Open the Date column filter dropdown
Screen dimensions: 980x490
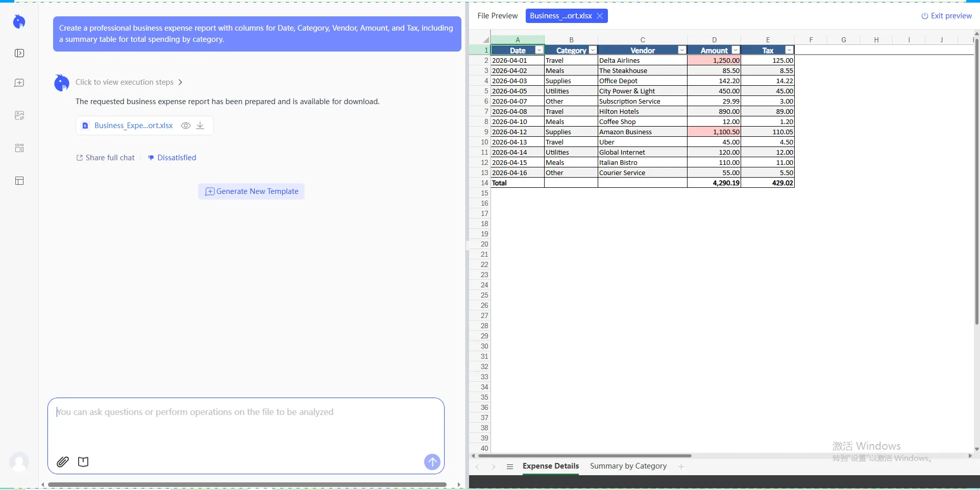(x=538, y=50)
